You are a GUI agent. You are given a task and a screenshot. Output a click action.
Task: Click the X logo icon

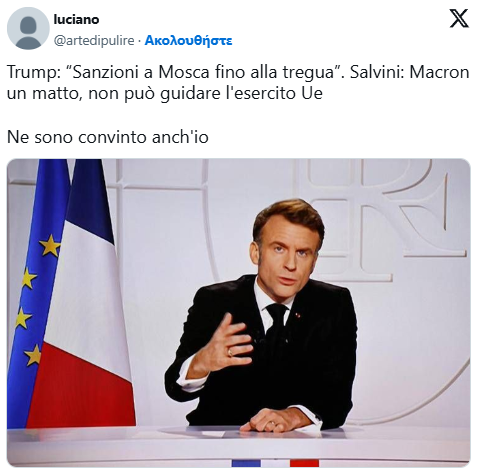459,19
